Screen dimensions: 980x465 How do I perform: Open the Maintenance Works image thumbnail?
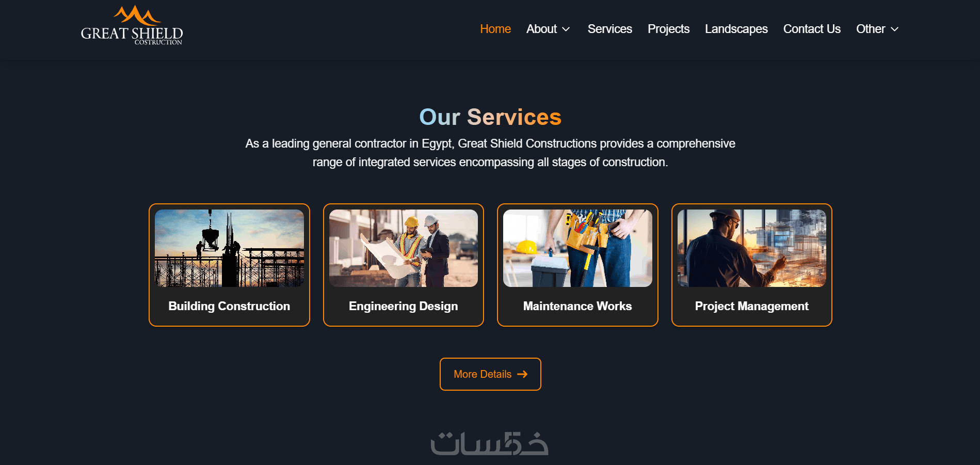[x=577, y=248]
